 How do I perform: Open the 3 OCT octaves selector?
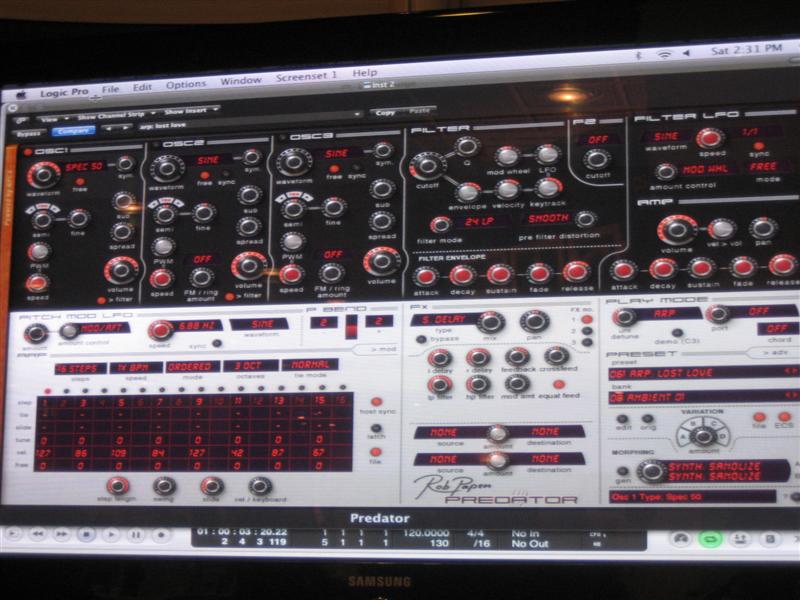pos(249,366)
